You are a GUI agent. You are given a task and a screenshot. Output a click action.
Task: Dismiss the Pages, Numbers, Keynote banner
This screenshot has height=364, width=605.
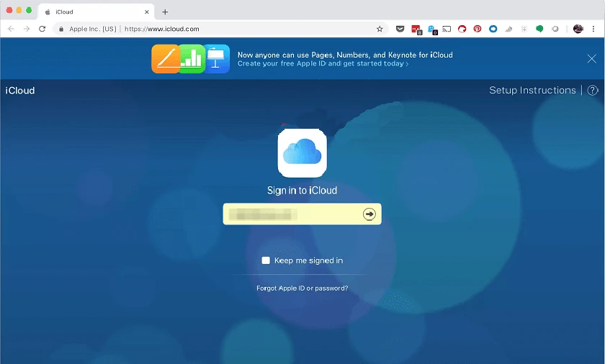point(591,59)
